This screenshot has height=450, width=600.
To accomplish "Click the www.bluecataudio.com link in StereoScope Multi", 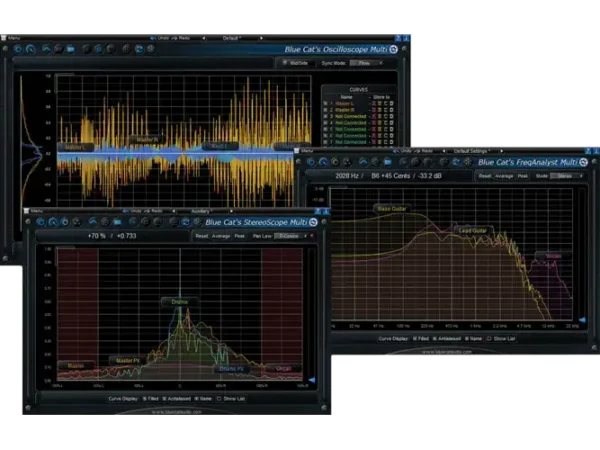I will click(x=176, y=412).
